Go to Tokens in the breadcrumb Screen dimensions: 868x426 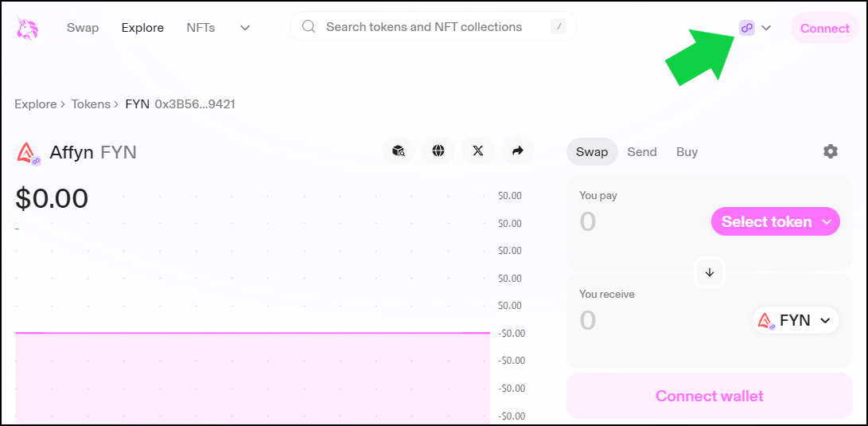pyautogui.click(x=91, y=104)
